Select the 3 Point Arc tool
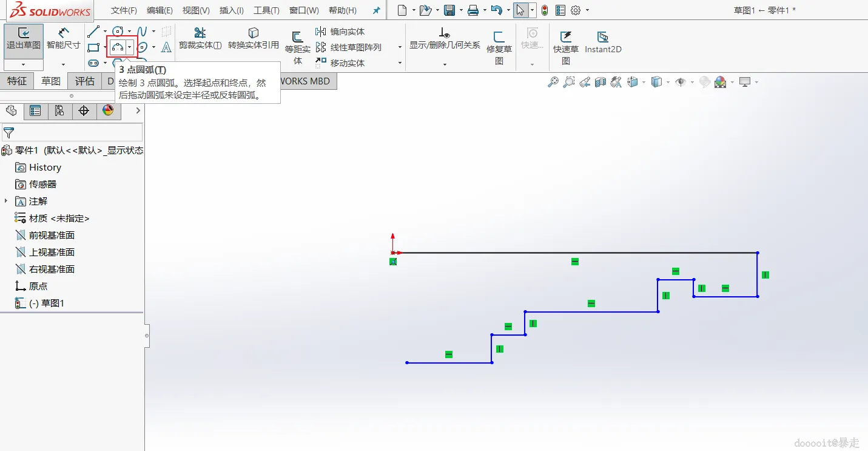This screenshot has height=451, width=868. click(x=117, y=47)
